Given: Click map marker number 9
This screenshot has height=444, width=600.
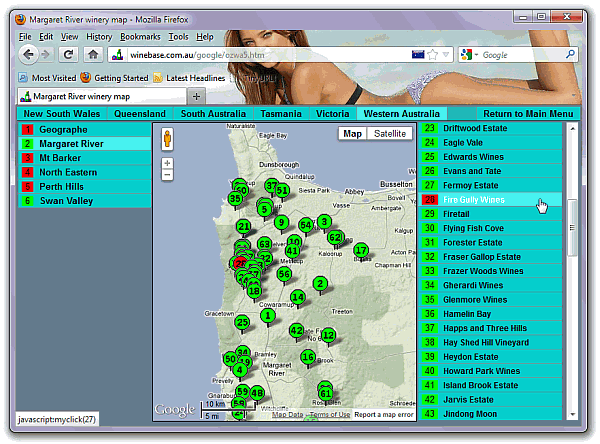Looking at the screenshot, I should 281,222.
